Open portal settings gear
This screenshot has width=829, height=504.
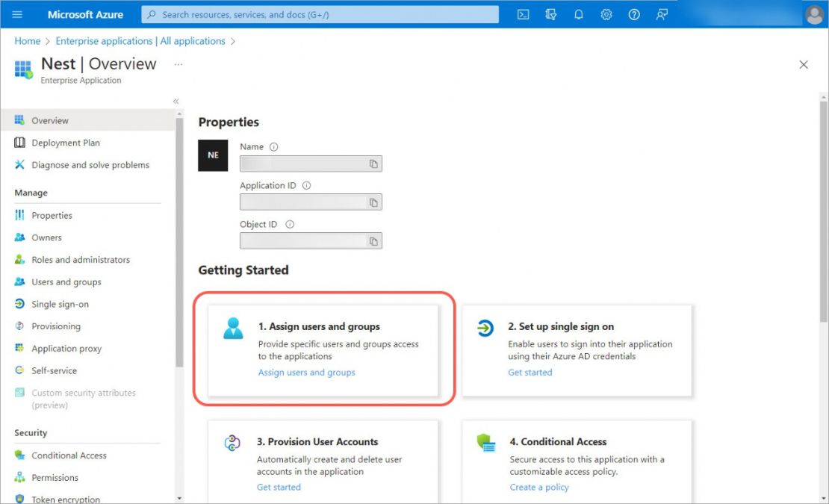(606, 14)
